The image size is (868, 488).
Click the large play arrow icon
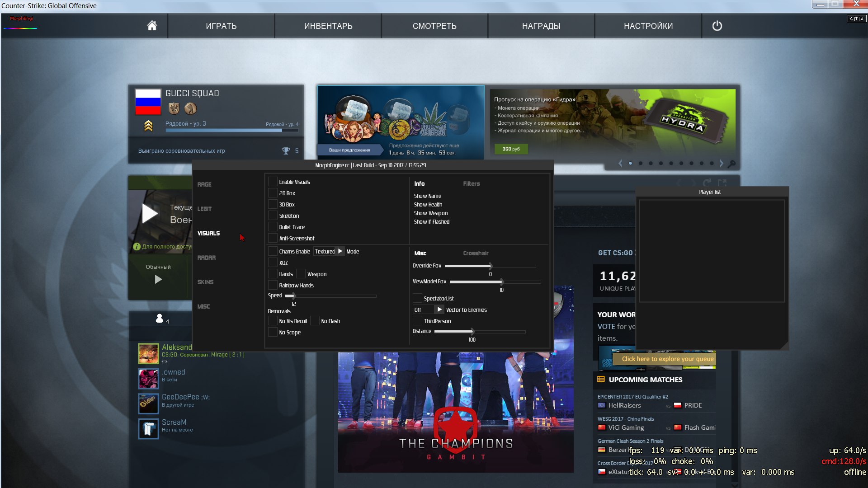point(150,213)
